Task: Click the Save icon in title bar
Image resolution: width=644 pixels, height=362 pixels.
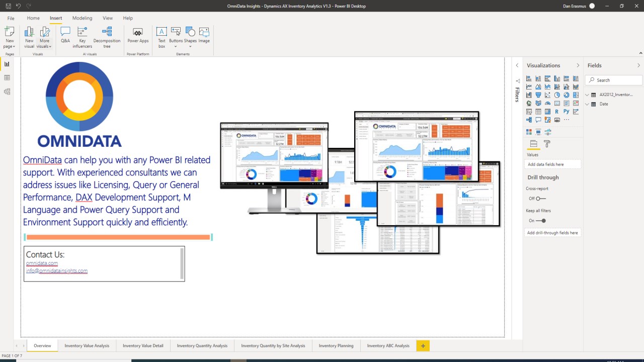Action: pyautogui.click(x=8, y=6)
